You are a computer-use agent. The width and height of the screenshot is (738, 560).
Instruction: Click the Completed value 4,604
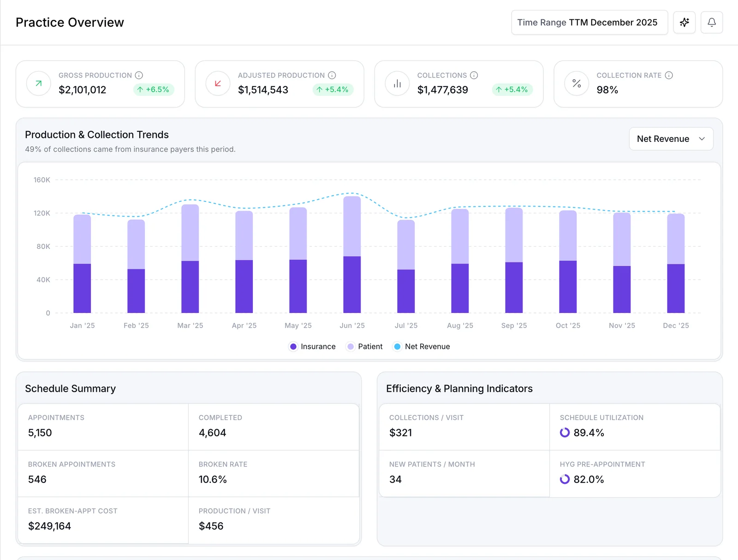(x=212, y=433)
